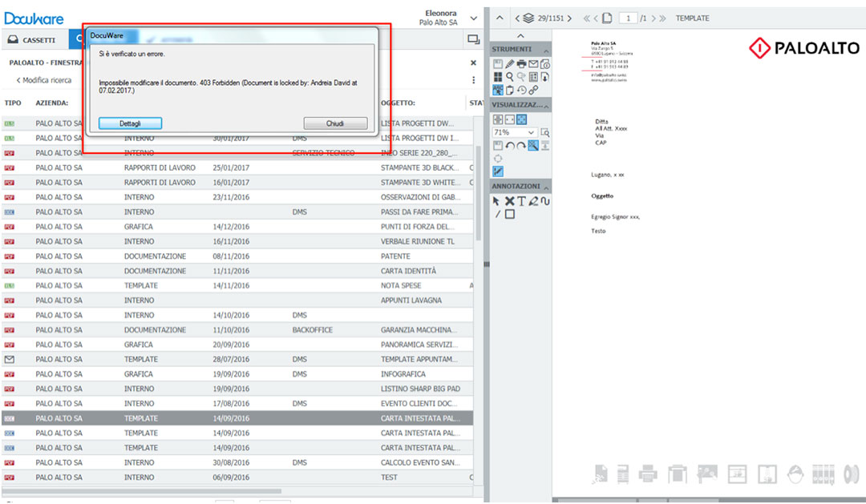Collapse the Annotazioni panel

pyautogui.click(x=546, y=187)
